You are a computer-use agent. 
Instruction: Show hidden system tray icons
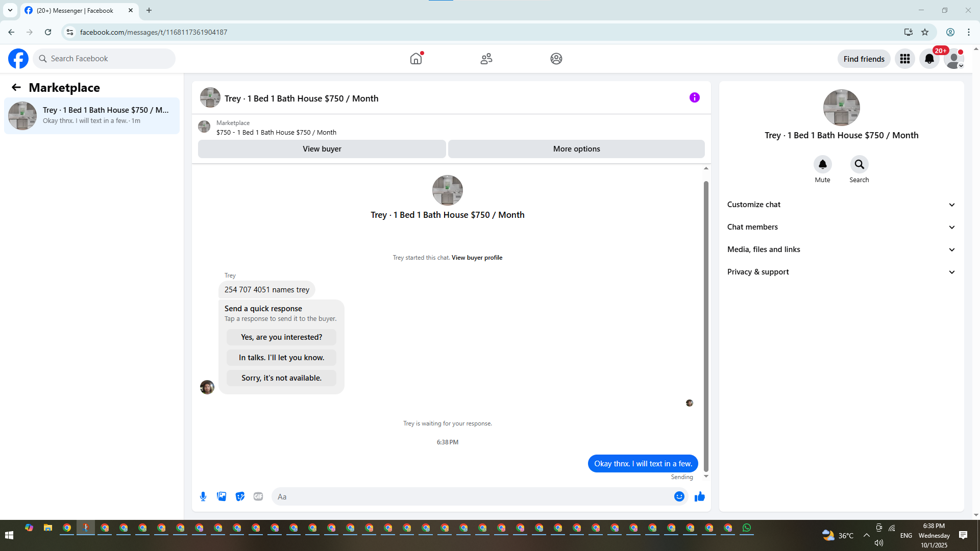click(x=867, y=535)
